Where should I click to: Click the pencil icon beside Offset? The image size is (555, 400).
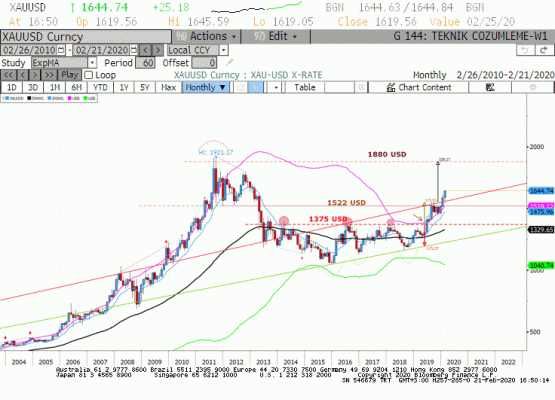coord(230,63)
